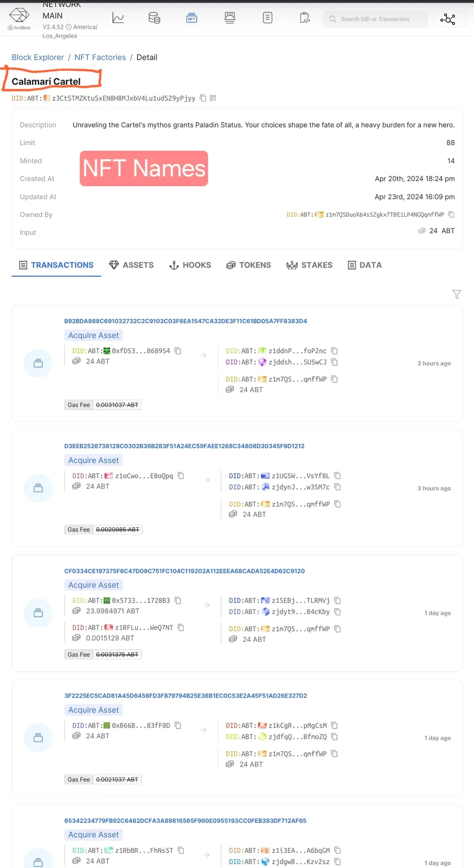The width and height of the screenshot is (474, 868).
Task: Copy sender address 0xfD53...868954
Action: point(178,351)
